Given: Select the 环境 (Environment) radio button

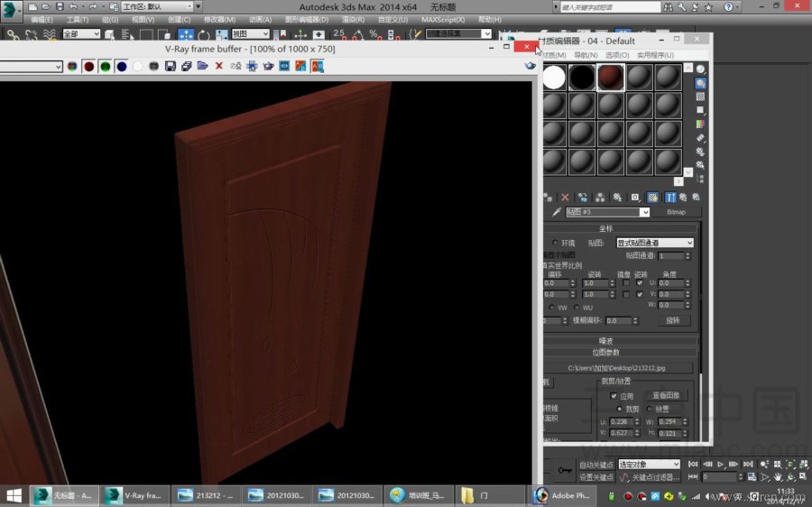Looking at the screenshot, I should point(554,243).
